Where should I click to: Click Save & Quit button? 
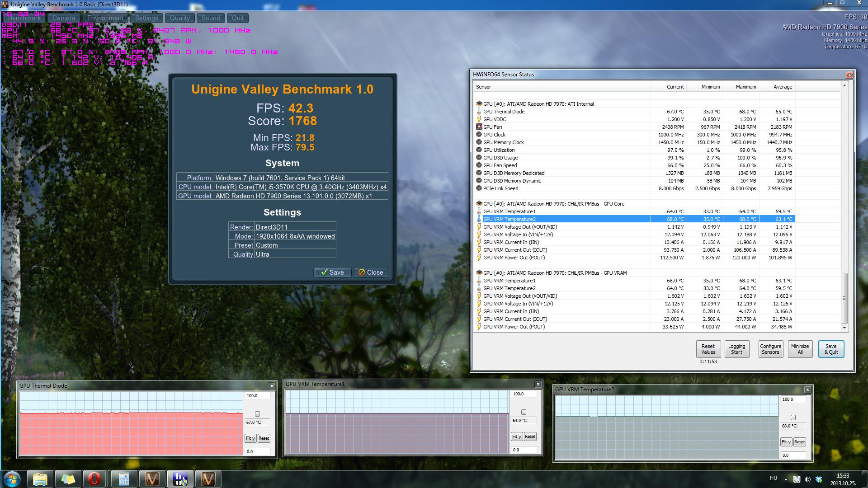[x=831, y=349]
